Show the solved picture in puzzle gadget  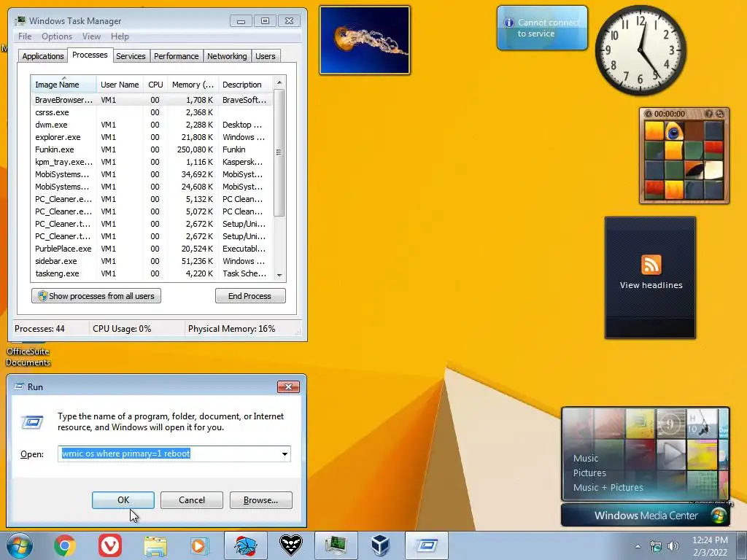tap(708, 114)
